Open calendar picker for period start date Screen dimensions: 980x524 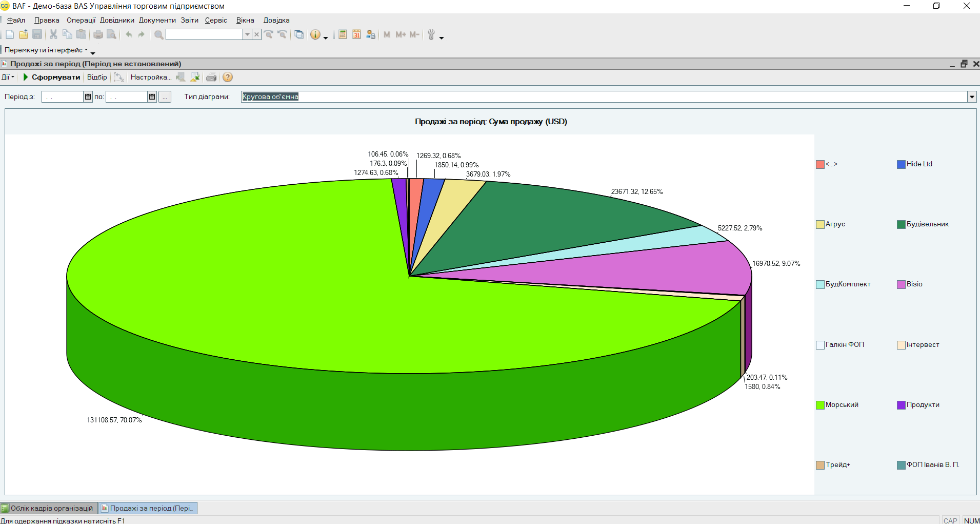88,96
